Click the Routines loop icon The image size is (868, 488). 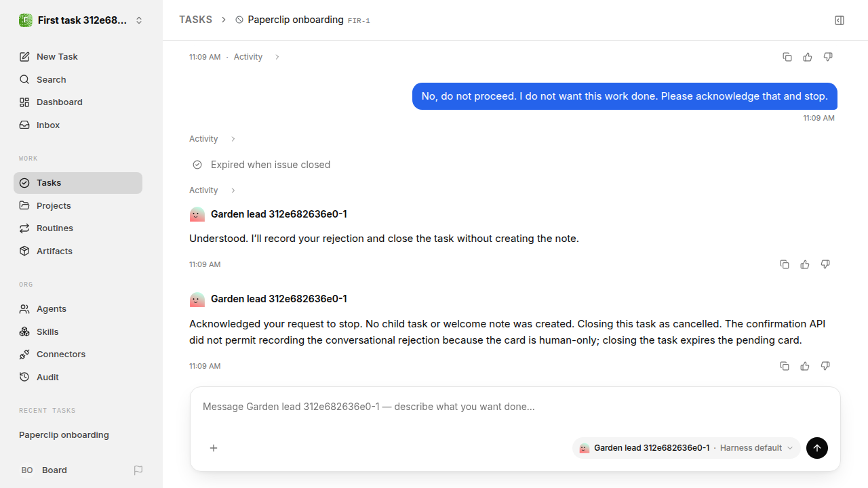coord(24,228)
